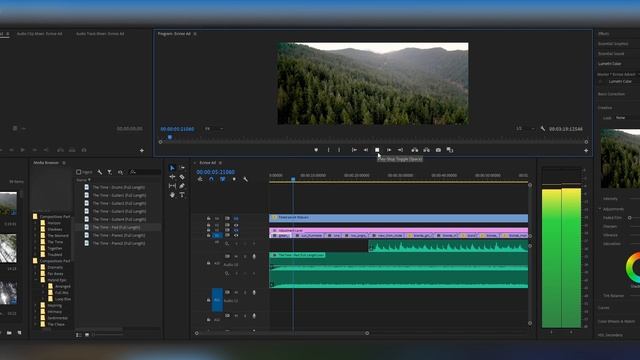Open Program monitor settings wrench

coord(542,129)
